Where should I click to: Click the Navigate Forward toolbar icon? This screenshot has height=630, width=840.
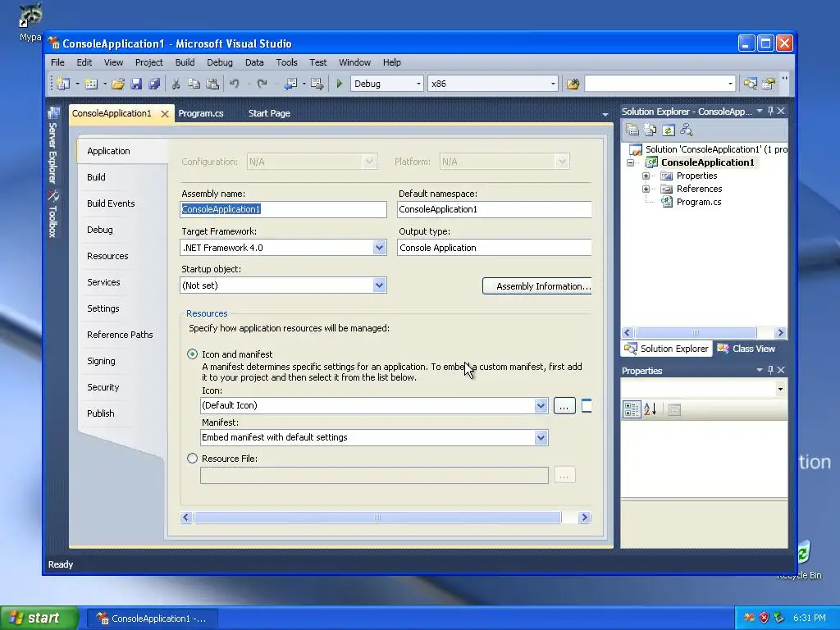317,84
